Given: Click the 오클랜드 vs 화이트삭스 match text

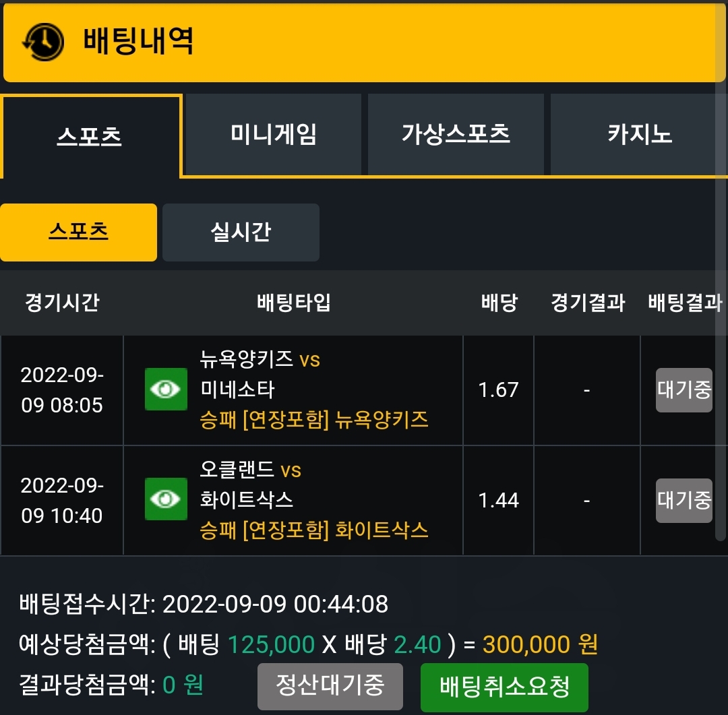Looking at the screenshot, I should point(251,485).
